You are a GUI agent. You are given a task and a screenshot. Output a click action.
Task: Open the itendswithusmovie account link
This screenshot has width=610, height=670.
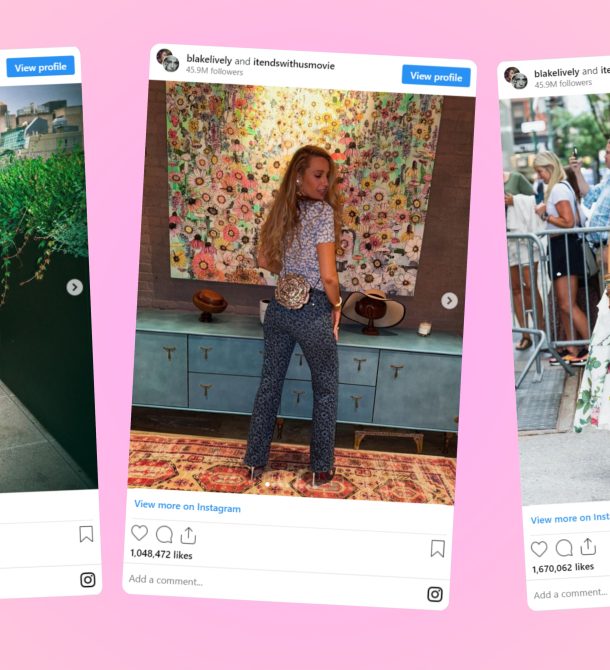coord(294,64)
